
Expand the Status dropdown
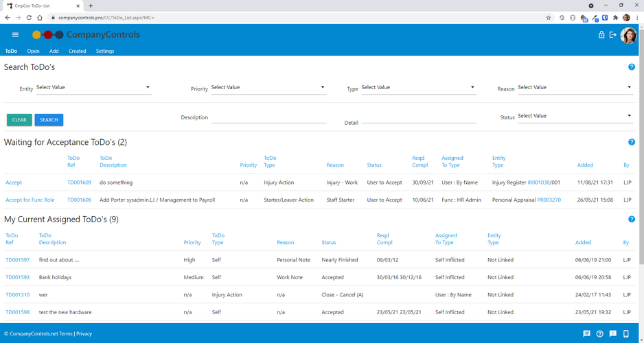coord(575,116)
